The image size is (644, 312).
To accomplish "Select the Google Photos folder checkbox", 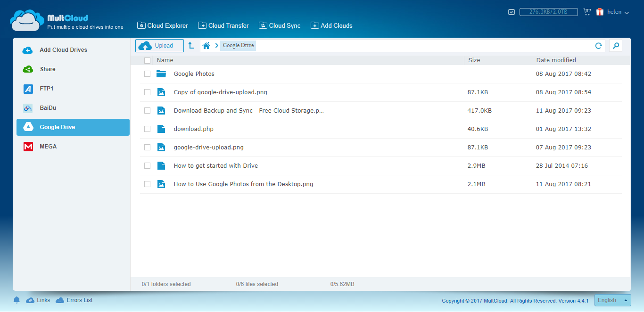I will (147, 74).
